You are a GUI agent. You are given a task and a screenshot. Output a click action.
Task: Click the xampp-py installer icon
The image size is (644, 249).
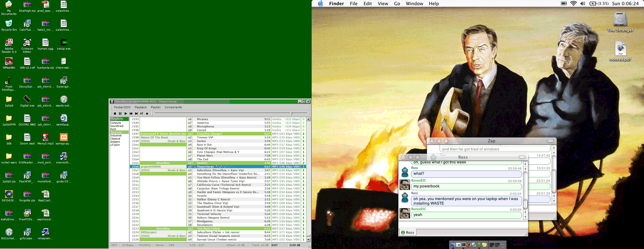pyautogui.click(x=64, y=139)
